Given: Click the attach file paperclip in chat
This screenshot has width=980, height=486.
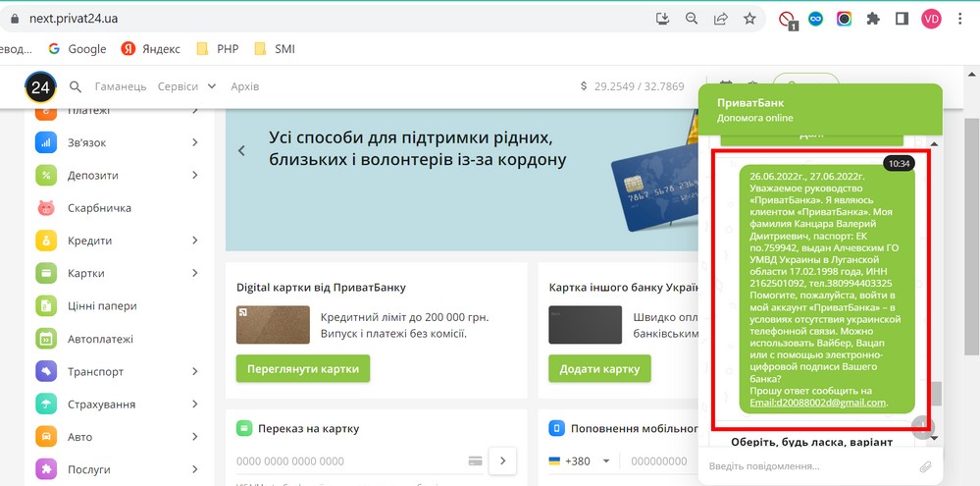Looking at the screenshot, I should coord(925,466).
